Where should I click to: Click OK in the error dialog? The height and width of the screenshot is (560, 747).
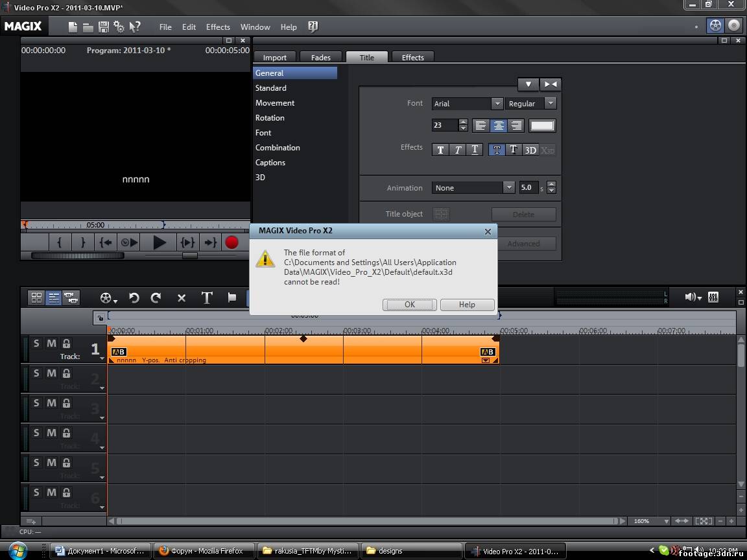(409, 305)
